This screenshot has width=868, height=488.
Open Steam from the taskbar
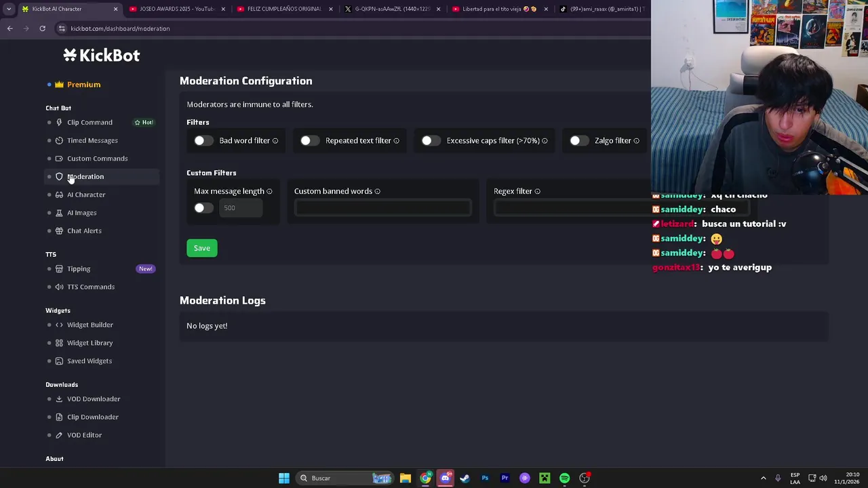[465, 479]
